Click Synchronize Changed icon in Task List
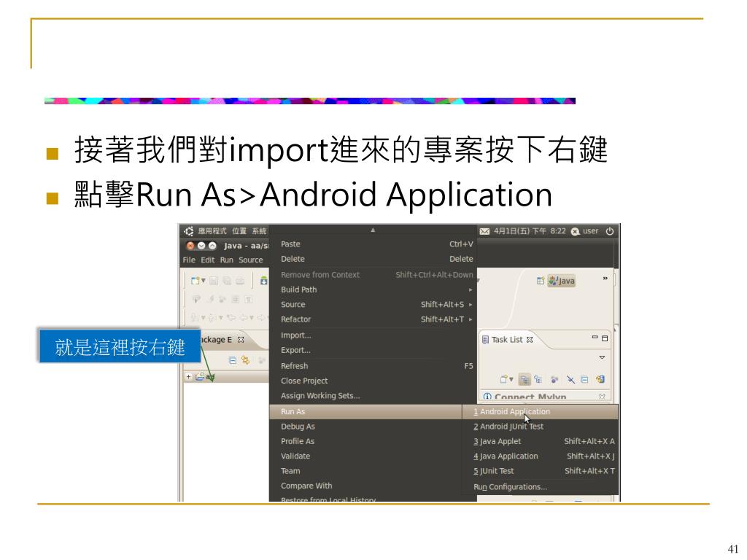This screenshot has height=560, width=747. click(x=600, y=379)
